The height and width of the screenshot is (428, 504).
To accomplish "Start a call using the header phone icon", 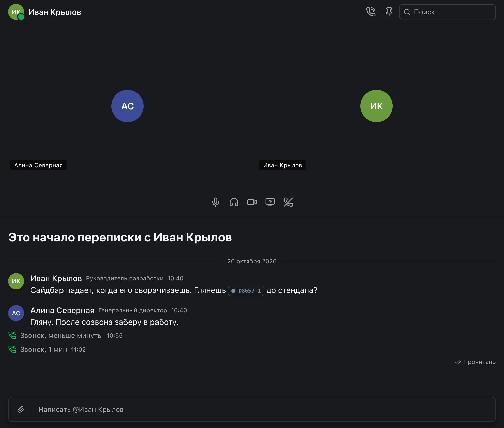I will [x=371, y=12].
